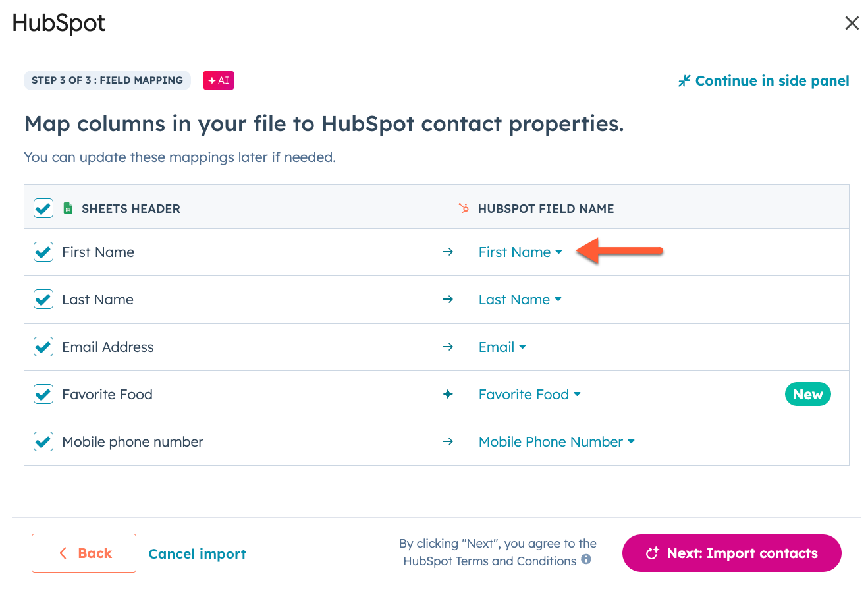Uncheck the First Name row checkbox
Screen dimensions: 868x593
point(43,251)
